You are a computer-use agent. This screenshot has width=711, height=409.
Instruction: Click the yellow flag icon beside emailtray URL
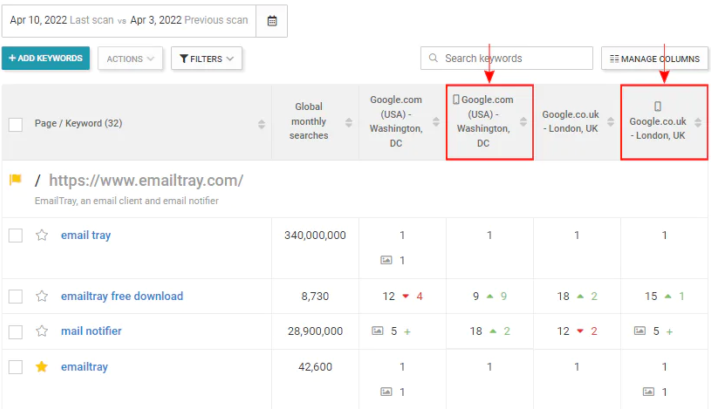(15, 180)
